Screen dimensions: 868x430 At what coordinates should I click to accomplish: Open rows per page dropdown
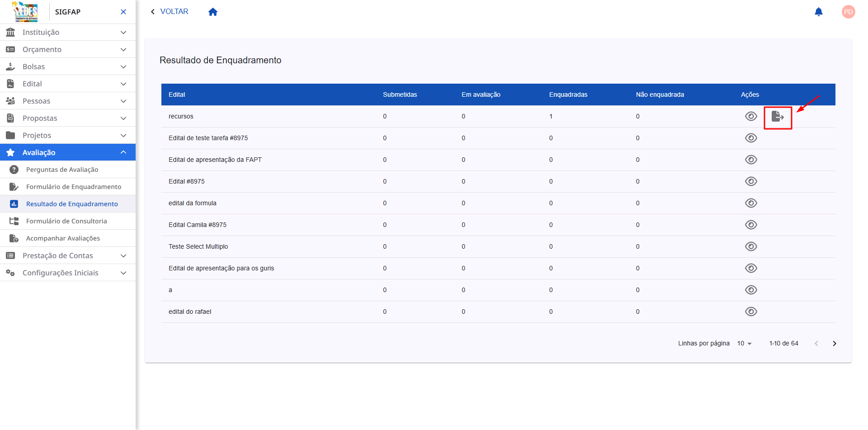(x=744, y=344)
